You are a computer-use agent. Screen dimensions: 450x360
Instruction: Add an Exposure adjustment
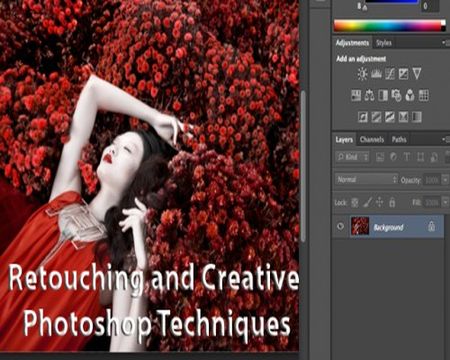point(403,74)
